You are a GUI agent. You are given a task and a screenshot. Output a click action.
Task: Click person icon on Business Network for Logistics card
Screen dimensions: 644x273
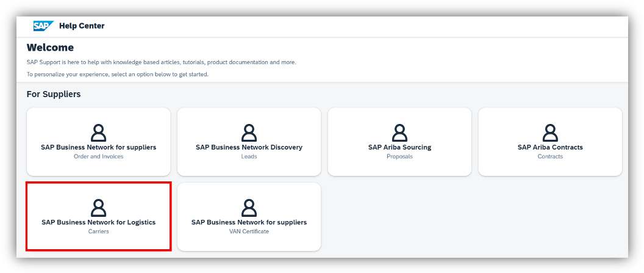point(98,208)
